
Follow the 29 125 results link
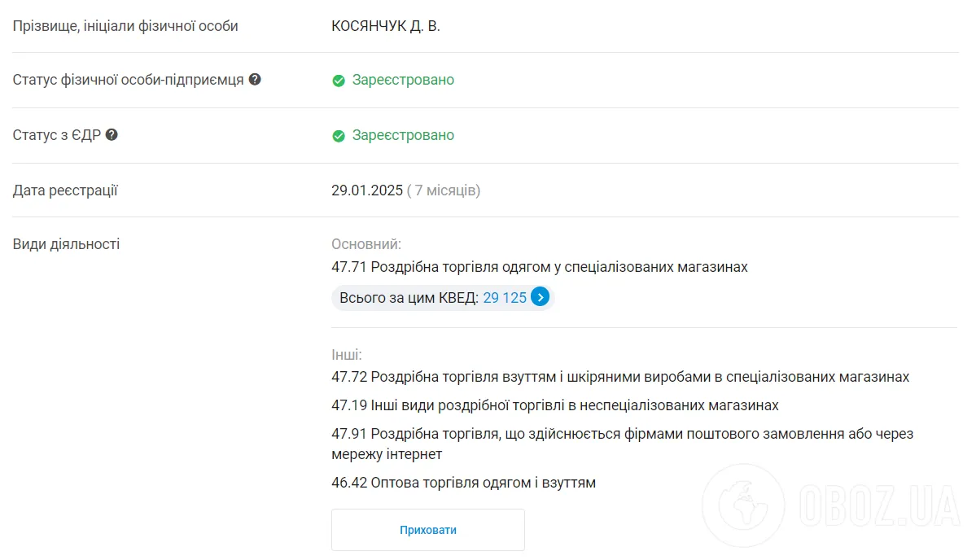coord(503,297)
